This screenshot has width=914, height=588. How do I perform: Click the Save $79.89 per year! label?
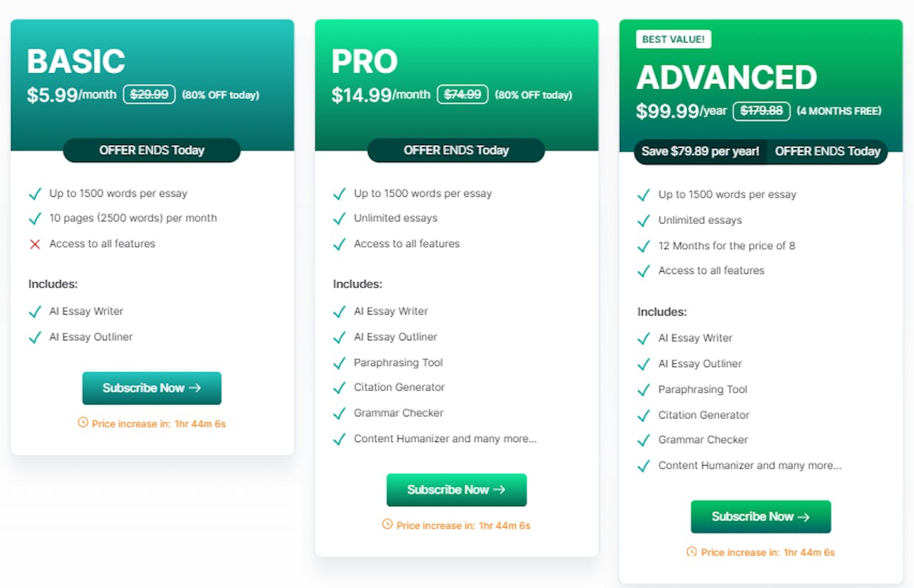(700, 152)
